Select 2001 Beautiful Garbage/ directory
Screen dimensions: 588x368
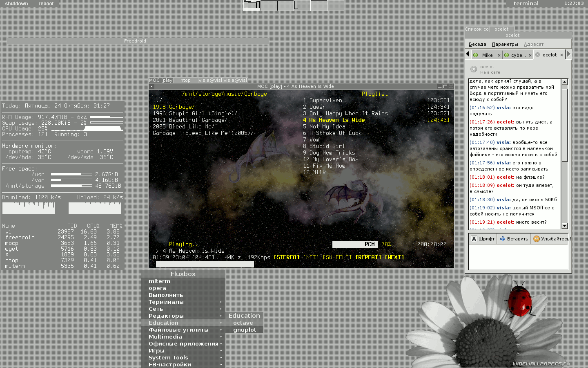190,120
